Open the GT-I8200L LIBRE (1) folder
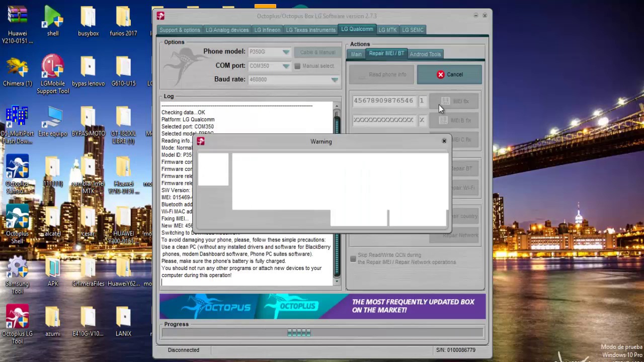The width and height of the screenshot is (644, 362). click(123, 125)
